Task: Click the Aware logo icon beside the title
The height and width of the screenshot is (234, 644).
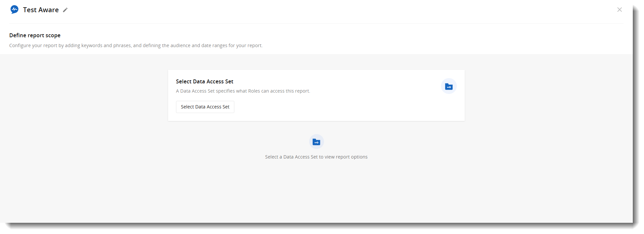Action: [14, 10]
